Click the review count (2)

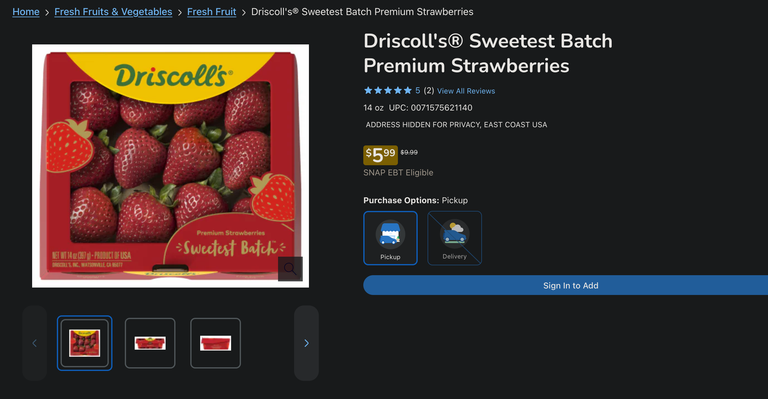pos(429,91)
